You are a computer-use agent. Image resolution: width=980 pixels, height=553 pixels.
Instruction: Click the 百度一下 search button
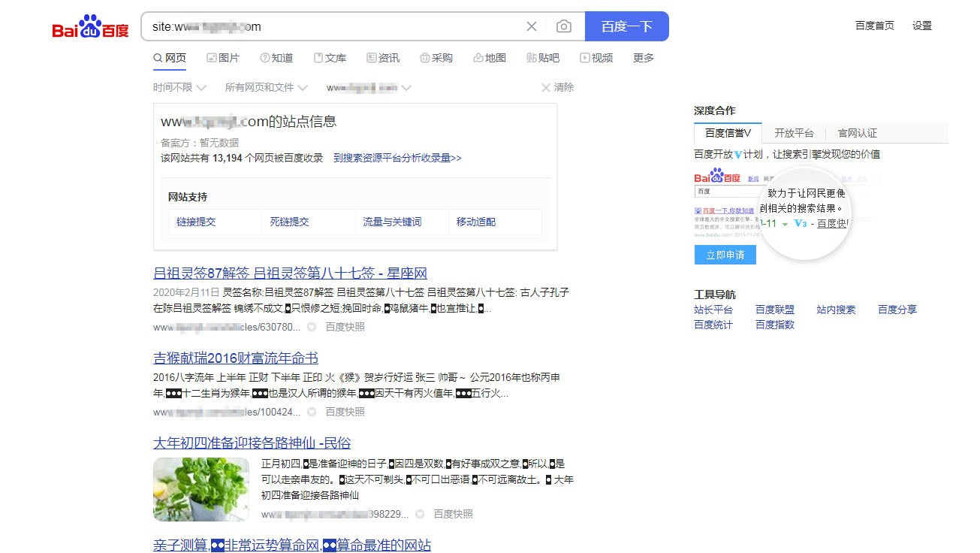pyautogui.click(x=626, y=26)
